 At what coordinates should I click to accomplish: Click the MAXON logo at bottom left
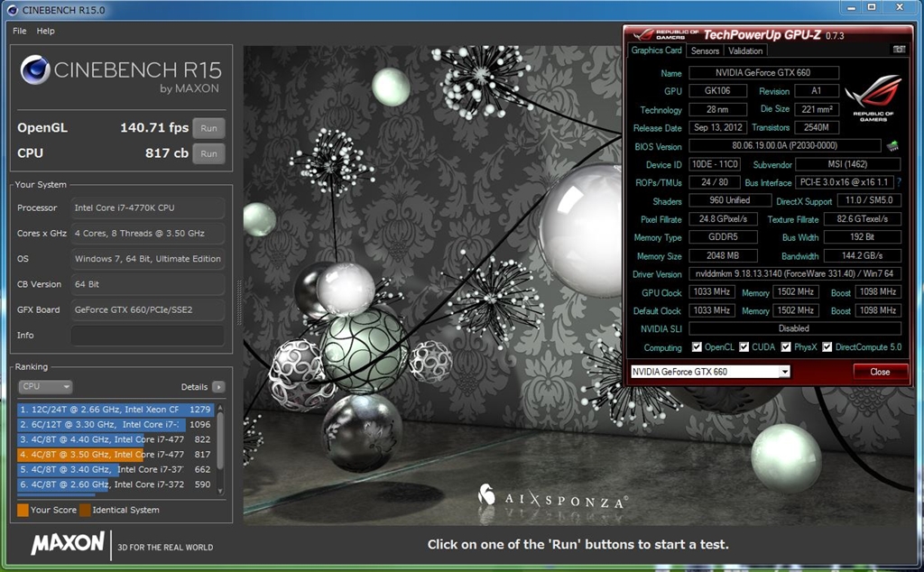tap(68, 544)
